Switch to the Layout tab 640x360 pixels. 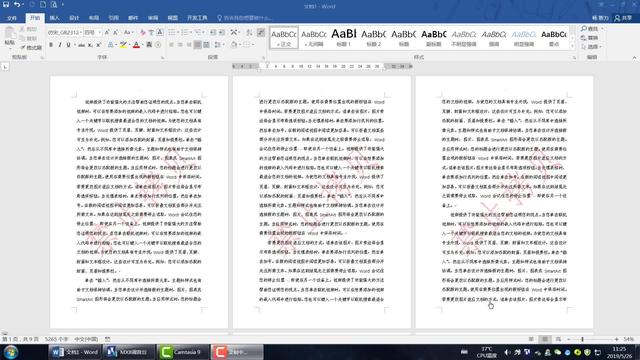point(93,18)
